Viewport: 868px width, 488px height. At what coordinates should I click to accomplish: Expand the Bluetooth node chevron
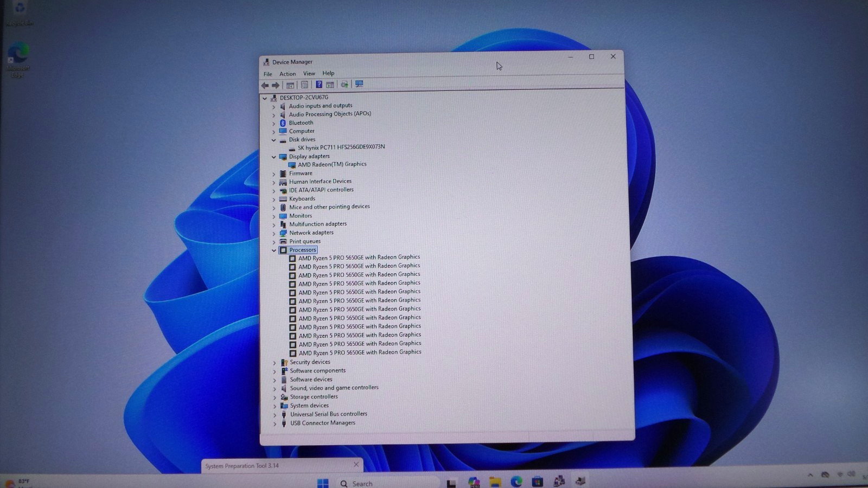click(273, 124)
